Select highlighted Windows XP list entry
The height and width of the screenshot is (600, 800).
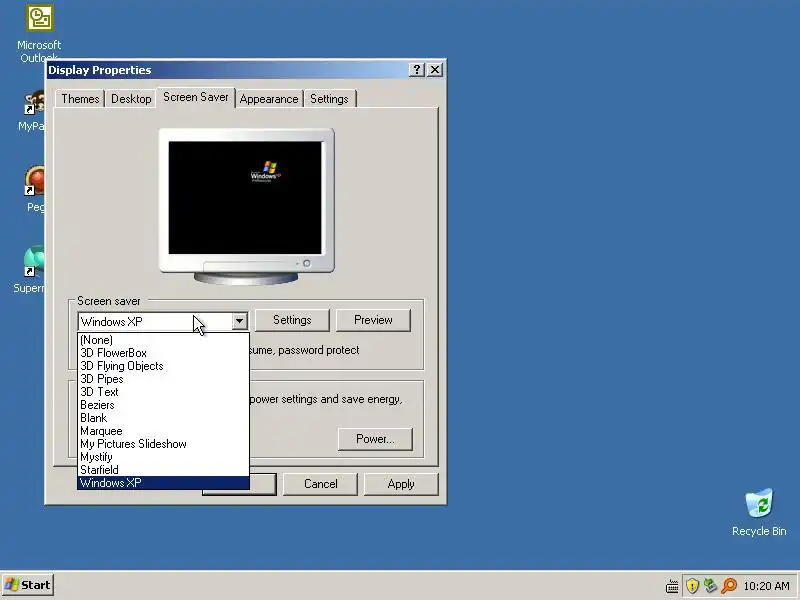[x=163, y=483]
